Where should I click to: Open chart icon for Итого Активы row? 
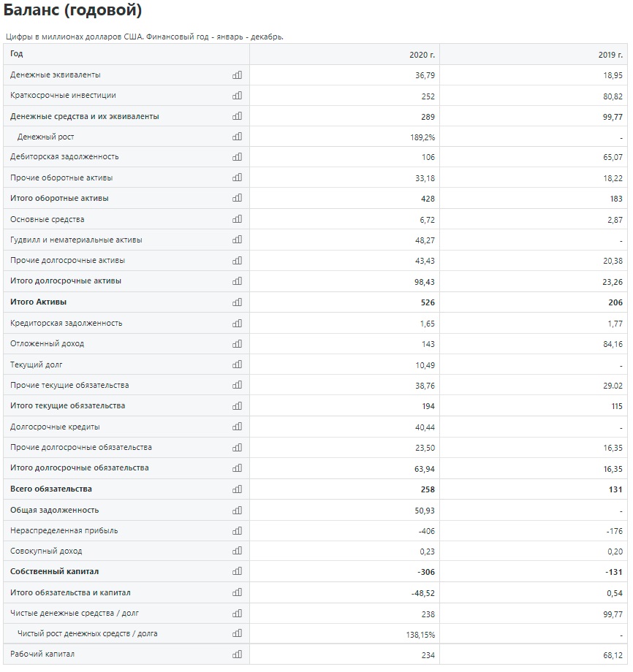237,302
